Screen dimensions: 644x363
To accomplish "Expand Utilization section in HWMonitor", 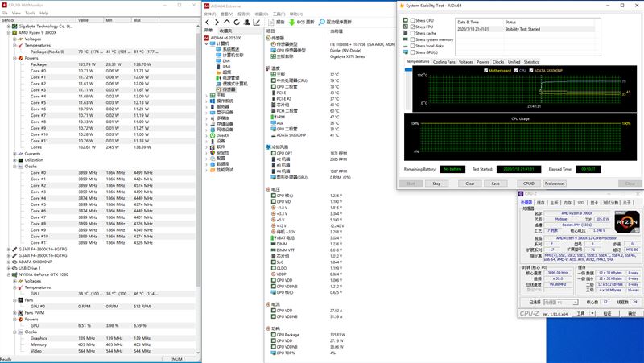I will (14, 160).
